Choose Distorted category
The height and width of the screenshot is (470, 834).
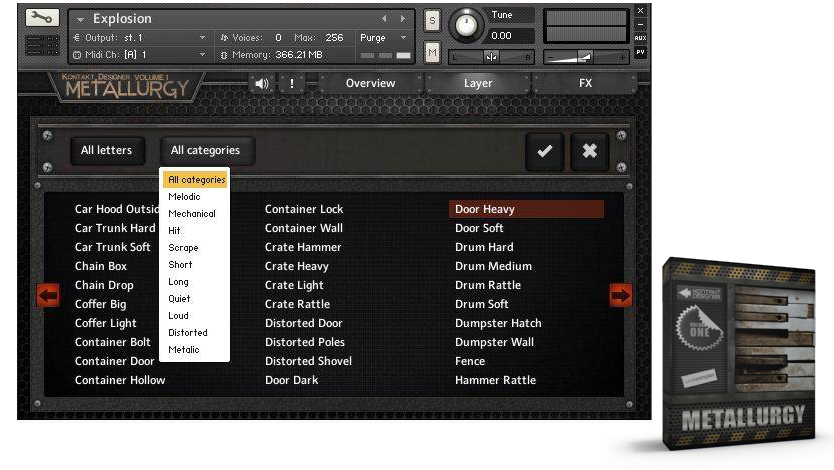[188, 333]
